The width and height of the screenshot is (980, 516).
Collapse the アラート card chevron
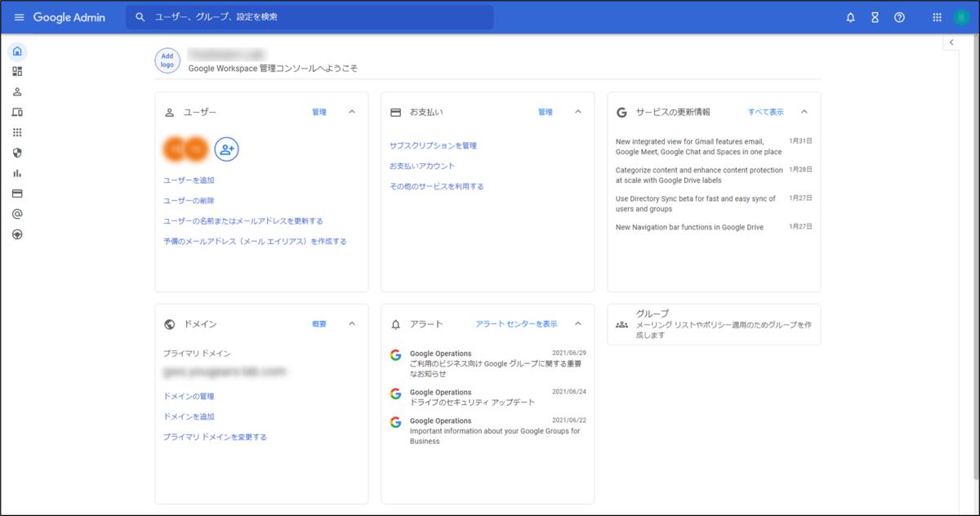pos(578,324)
